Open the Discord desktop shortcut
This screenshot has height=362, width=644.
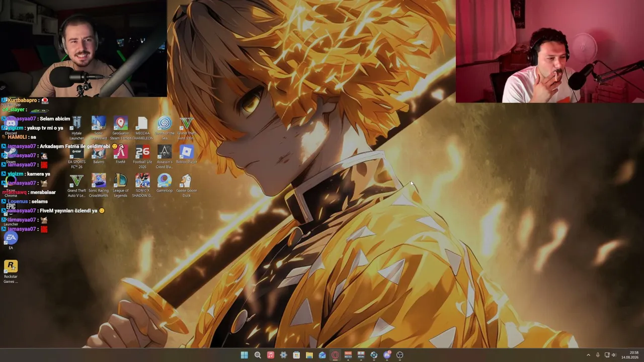pyautogui.click(x=11, y=125)
